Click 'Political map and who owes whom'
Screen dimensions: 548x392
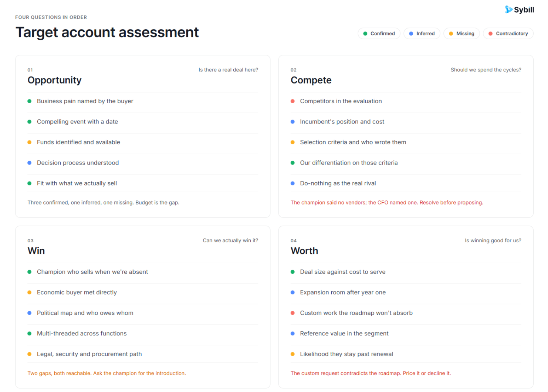pos(85,313)
